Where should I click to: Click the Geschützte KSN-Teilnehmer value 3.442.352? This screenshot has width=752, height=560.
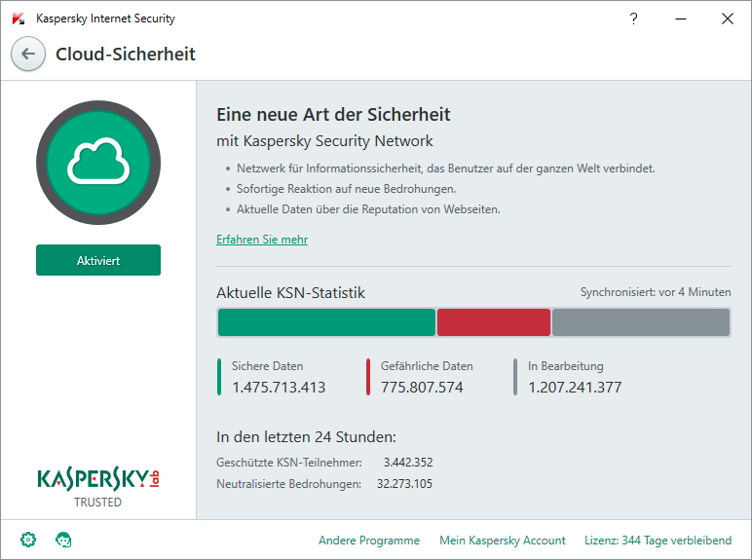tap(408, 463)
